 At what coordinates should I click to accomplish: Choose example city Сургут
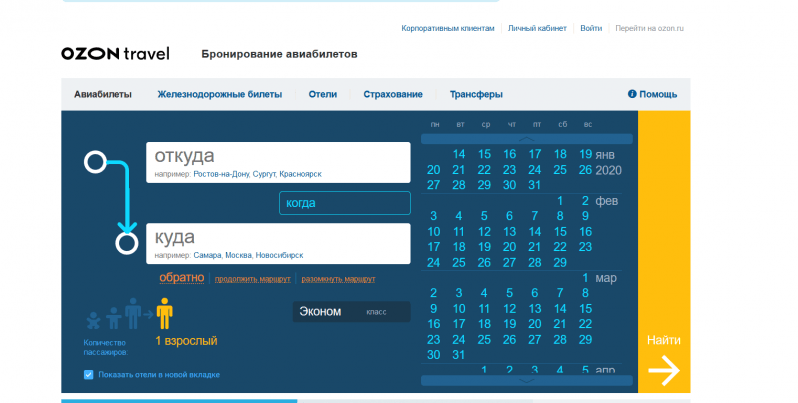click(x=265, y=174)
